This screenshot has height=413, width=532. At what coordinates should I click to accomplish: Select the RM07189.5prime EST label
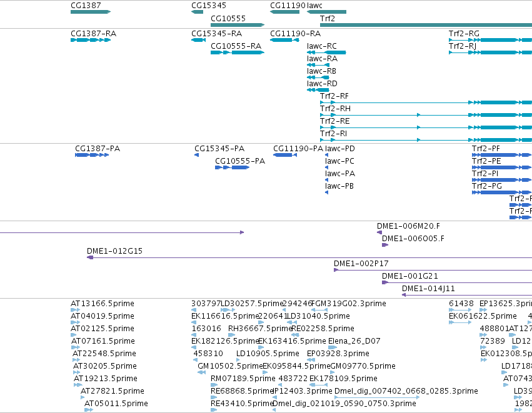(x=243, y=379)
